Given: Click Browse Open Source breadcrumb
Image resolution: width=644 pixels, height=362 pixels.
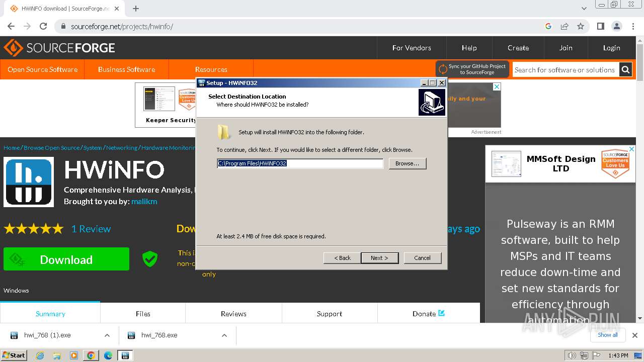Looking at the screenshot, I should pyautogui.click(x=52, y=148).
